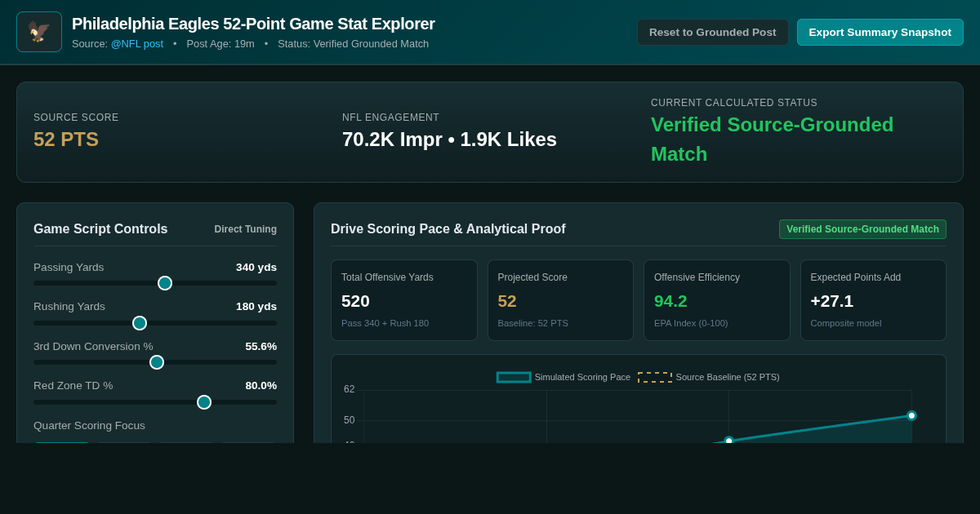The width and height of the screenshot is (980, 514).
Task: Adjust the Rushing Yards slider handle
Action: tap(140, 323)
